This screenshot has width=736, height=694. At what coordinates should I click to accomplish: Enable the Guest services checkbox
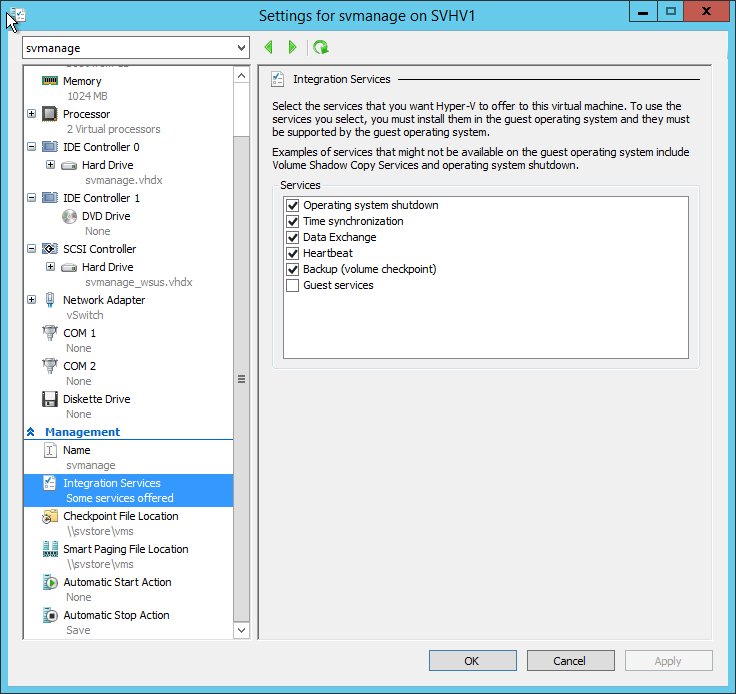click(293, 285)
